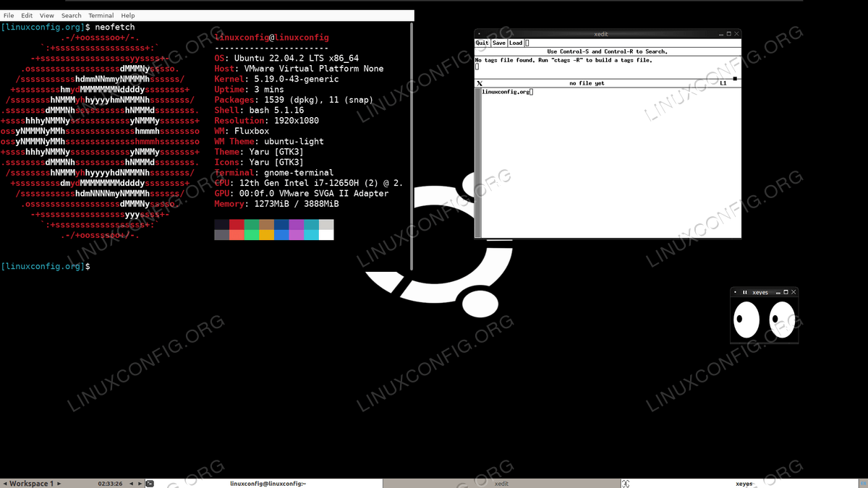The width and height of the screenshot is (868, 488).
Task: Maximize the xedit window
Action: tap(729, 33)
